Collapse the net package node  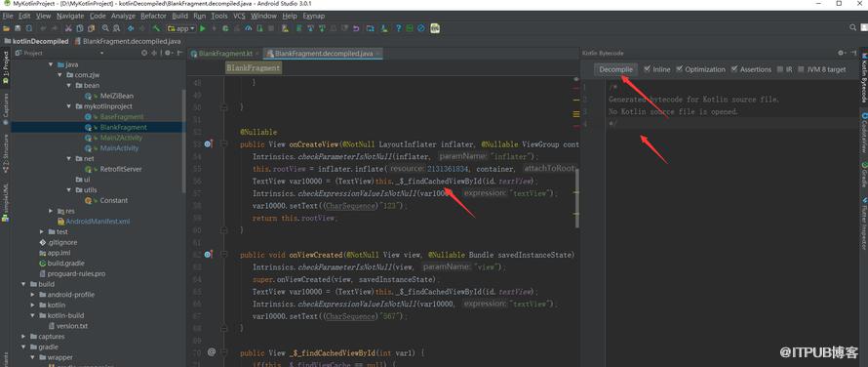[x=69, y=158]
